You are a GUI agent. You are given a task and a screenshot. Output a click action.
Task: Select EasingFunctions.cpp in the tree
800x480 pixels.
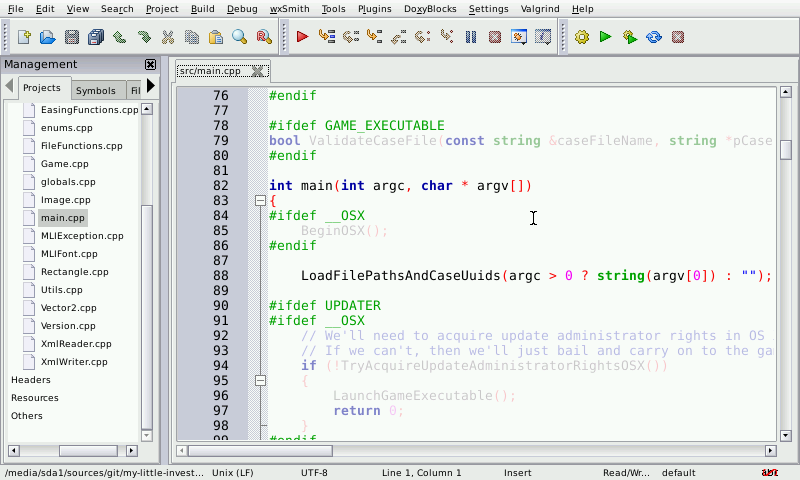pos(89,110)
